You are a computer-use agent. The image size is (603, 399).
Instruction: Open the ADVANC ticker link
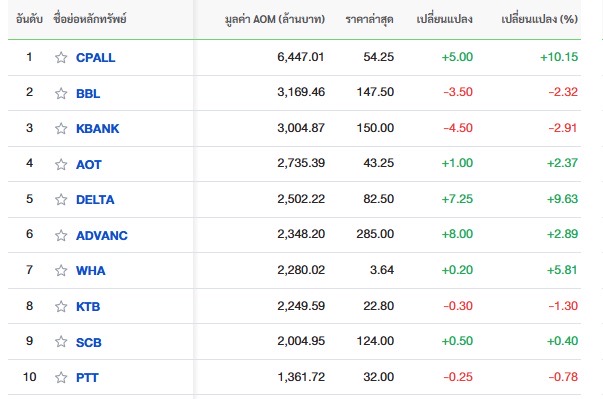(102, 235)
